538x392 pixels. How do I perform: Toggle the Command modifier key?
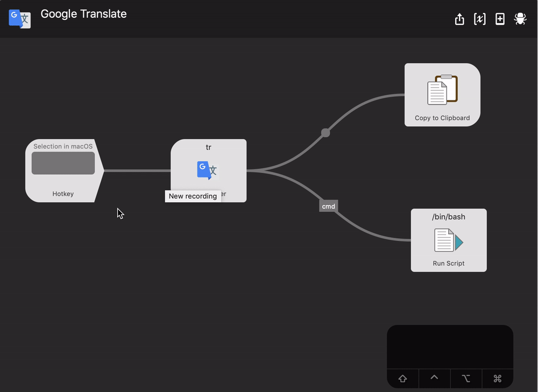498,378
